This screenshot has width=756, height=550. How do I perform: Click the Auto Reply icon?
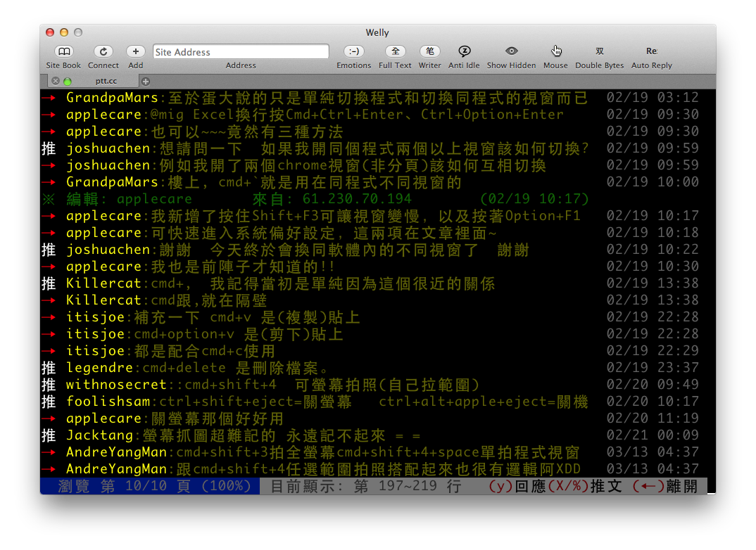(651, 51)
